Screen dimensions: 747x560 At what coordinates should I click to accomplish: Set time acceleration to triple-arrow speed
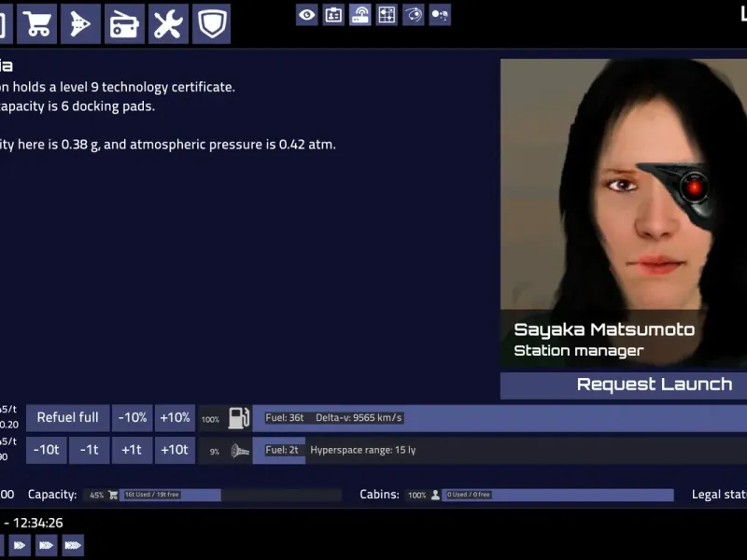click(x=20, y=545)
